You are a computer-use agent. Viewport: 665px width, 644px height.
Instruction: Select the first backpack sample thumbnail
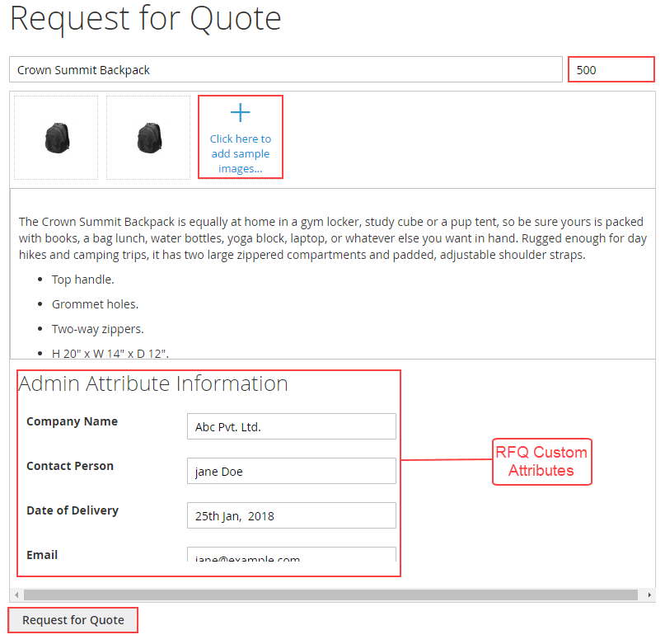(56, 138)
